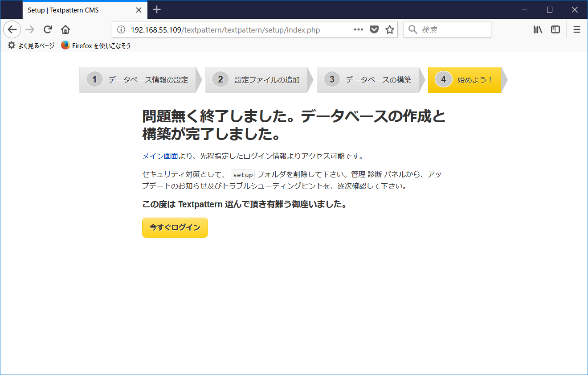Image resolution: width=588 pixels, height=375 pixels.
Task: Open the Firefox main menu
Action: (576, 29)
